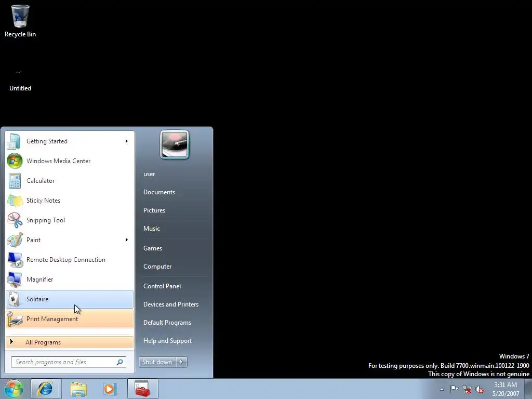Open the Calculator icon
This screenshot has width=532, height=399.
pos(14,180)
